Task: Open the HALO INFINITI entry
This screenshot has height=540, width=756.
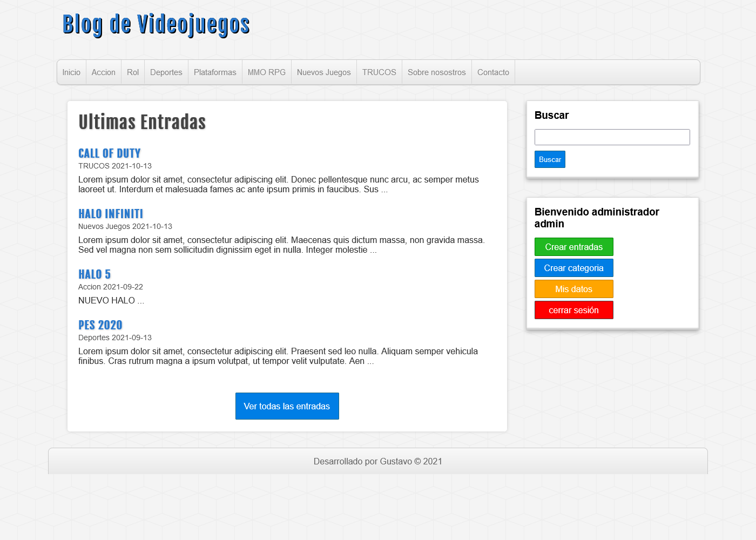Action: tap(111, 214)
